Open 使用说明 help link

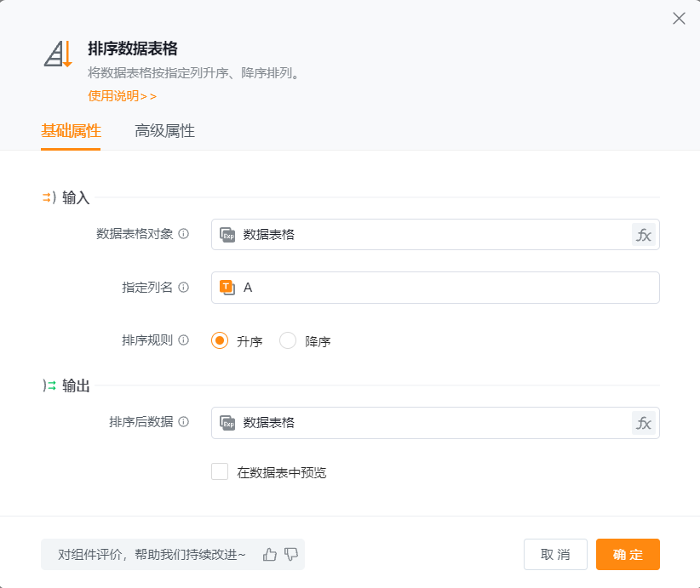[x=122, y=96]
